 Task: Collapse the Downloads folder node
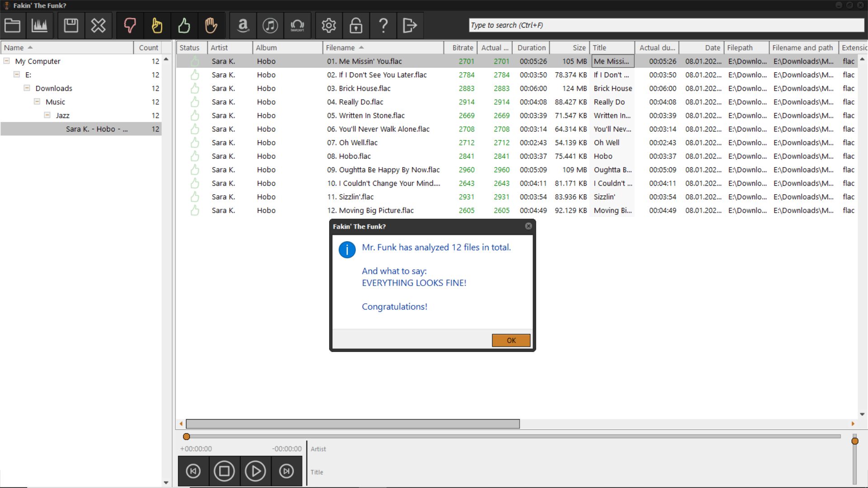pos(27,88)
